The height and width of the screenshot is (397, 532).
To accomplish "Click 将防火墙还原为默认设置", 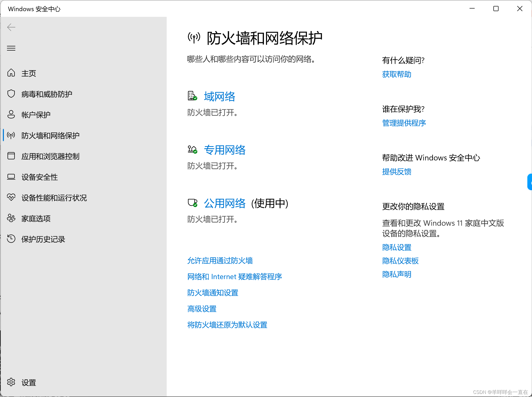I will click(x=227, y=325).
